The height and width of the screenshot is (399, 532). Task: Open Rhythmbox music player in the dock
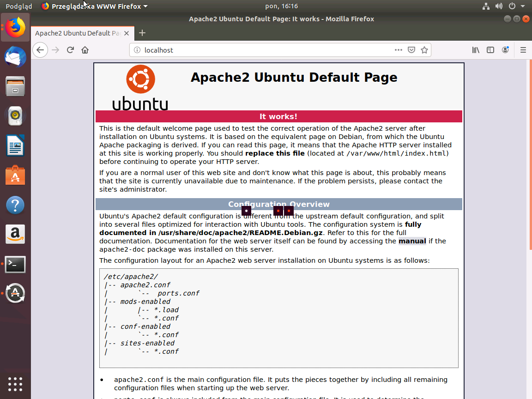pos(15,116)
